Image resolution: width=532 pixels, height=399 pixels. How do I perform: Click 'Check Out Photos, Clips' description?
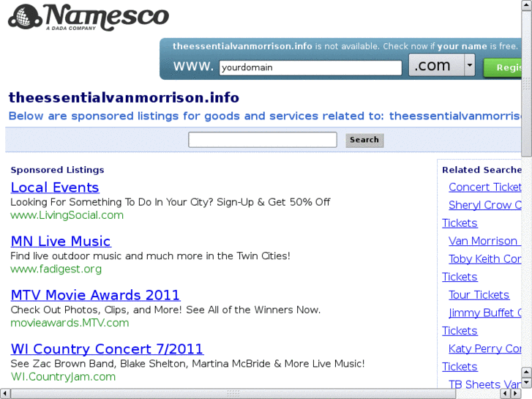tap(165, 310)
